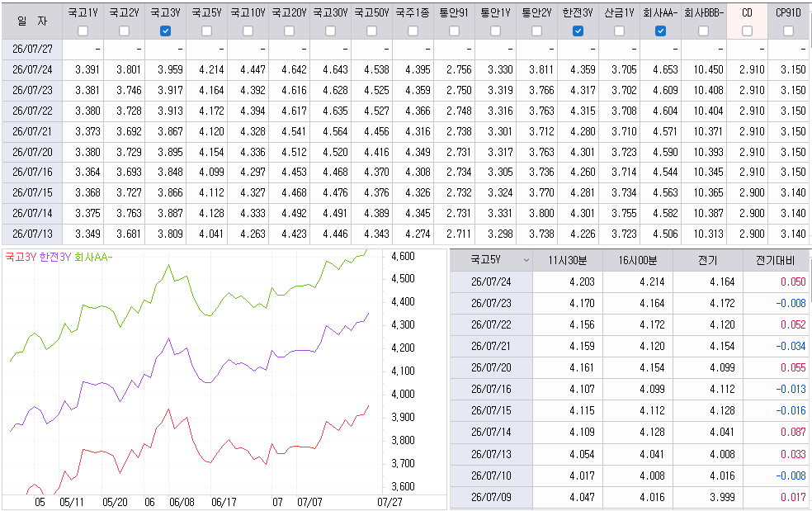Image resolution: width=812 pixels, height=511 pixels.
Task: Click the 국고3Y value 3.959
Action: (x=170, y=69)
